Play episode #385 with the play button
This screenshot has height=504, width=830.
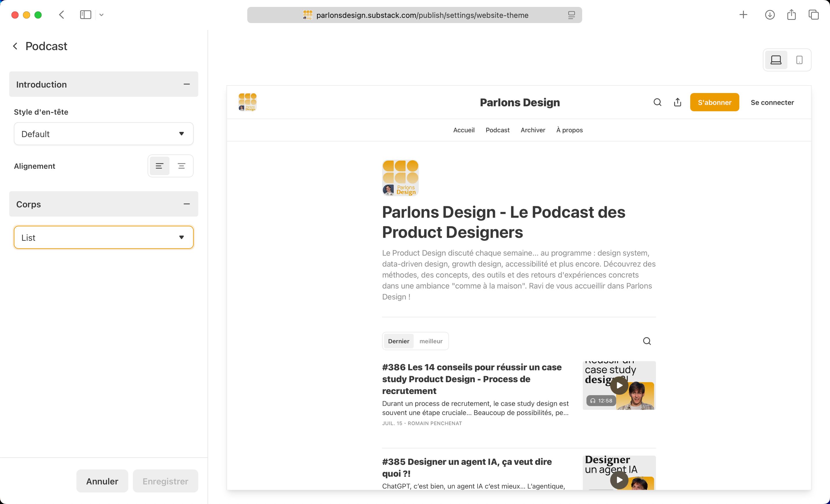(619, 480)
